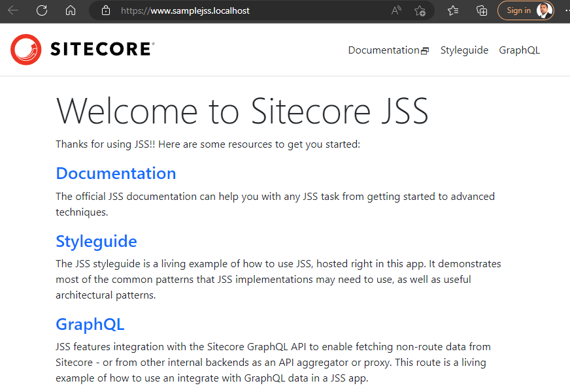Click the 'Welcome to Sitecore JSS' heading
Viewport: 570px width, 392px height.
(242, 112)
